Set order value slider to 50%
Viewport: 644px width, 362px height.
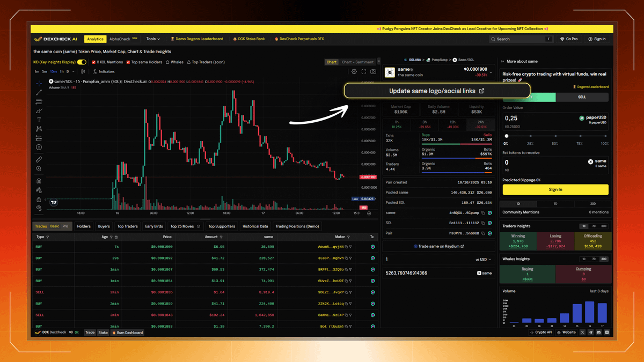tap(555, 137)
